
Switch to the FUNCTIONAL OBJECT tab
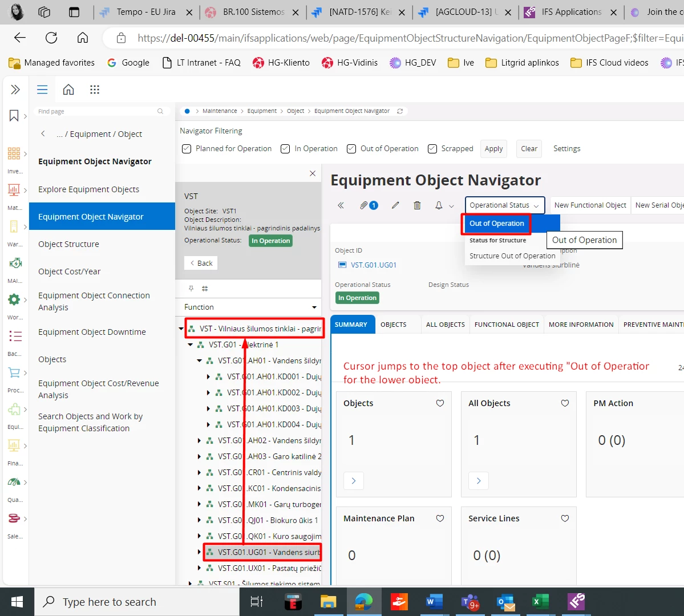tap(507, 325)
